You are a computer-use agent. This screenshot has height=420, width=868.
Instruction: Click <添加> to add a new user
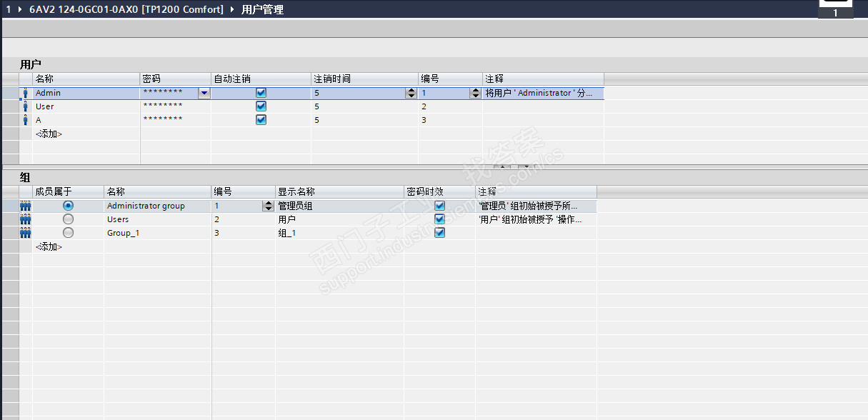(x=49, y=134)
